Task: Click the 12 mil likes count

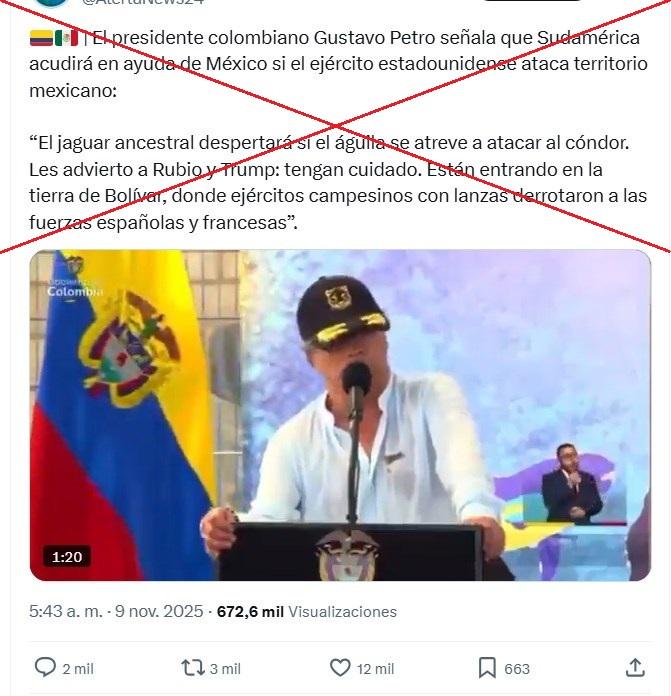Action: (375, 669)
